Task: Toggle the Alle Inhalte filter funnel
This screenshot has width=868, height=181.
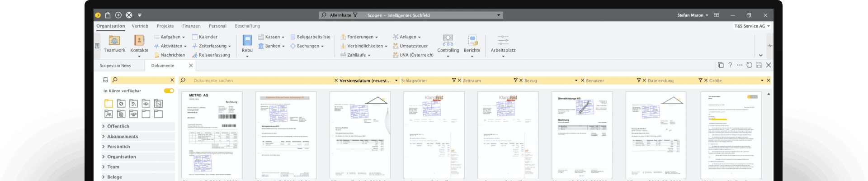Action: pyautogui.click(x=355, y=15)
